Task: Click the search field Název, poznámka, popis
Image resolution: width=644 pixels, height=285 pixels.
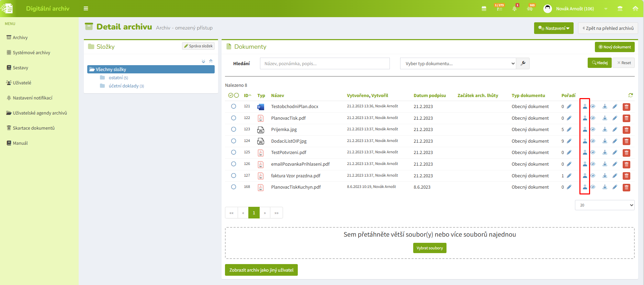Action: coord(325,63)
